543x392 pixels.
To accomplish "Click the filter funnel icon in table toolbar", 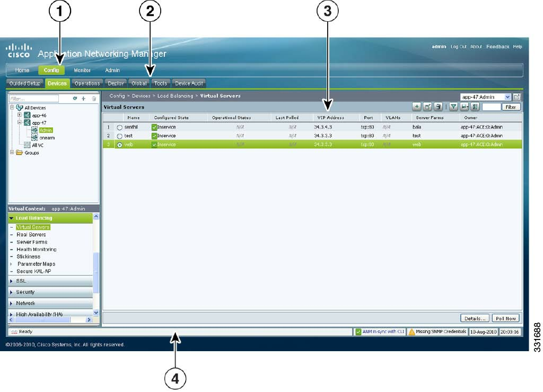I will [453, 107].
